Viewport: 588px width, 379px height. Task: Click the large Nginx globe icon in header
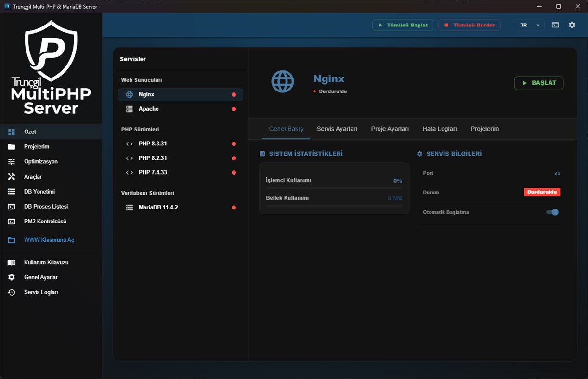pos(283,81)
